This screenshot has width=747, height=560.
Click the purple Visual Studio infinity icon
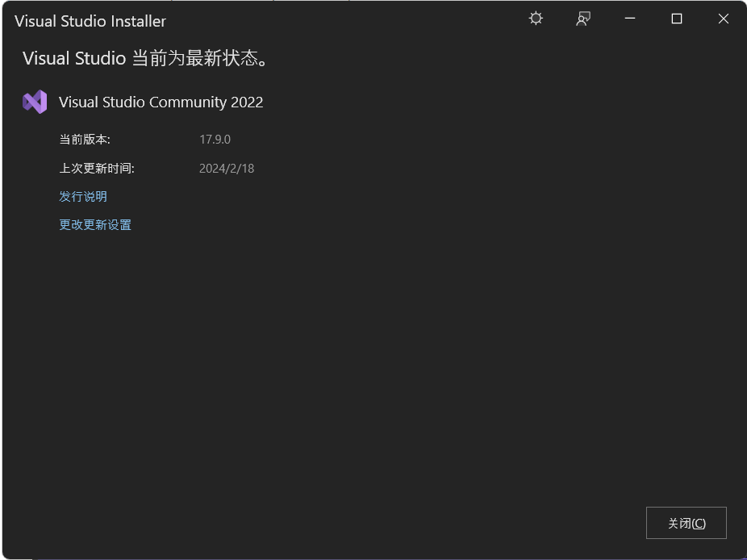(34, 102)
